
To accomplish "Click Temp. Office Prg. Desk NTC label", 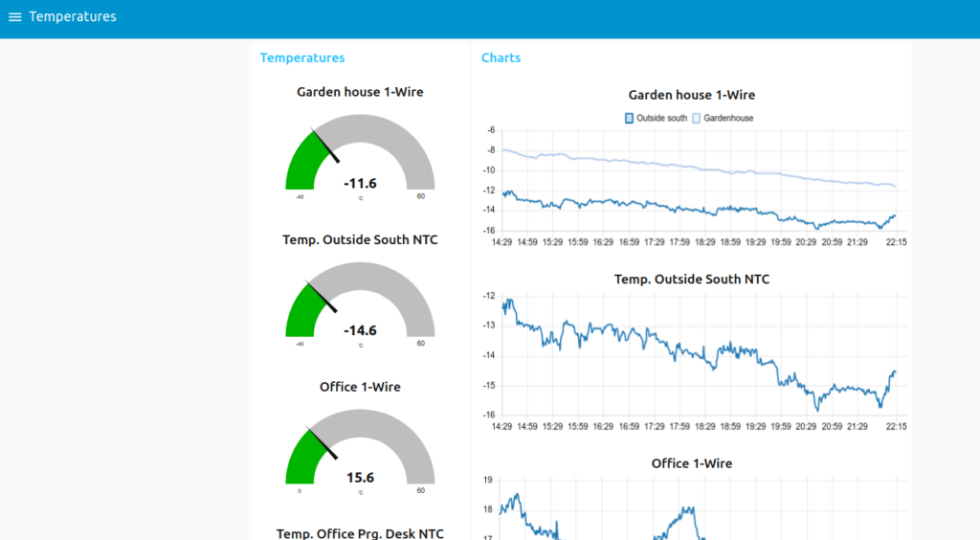I will pyautogui.click(x=360, y=533).
